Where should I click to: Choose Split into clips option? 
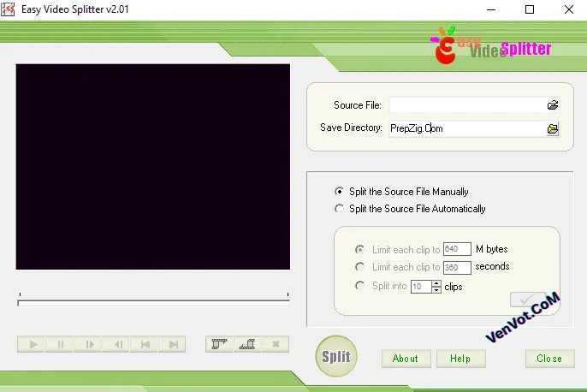[x=359, y=286]
